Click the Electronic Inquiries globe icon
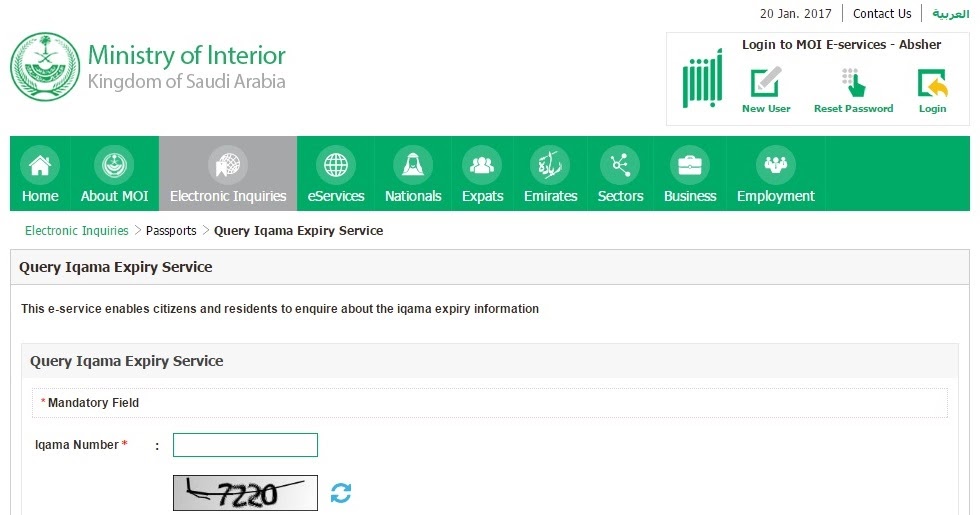The height and width of the screenshot is (515, 980). tap(228, 165)
